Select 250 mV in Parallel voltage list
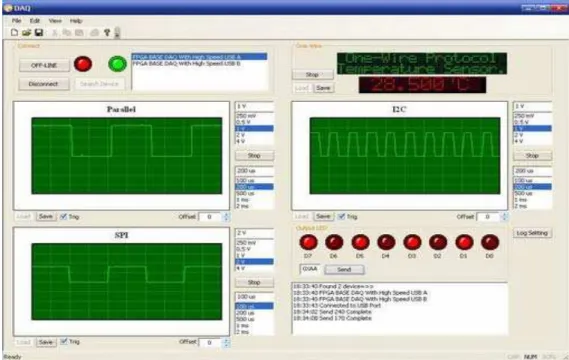The width and height of the screenshot is (569, 360). click(x=254, y=116)
